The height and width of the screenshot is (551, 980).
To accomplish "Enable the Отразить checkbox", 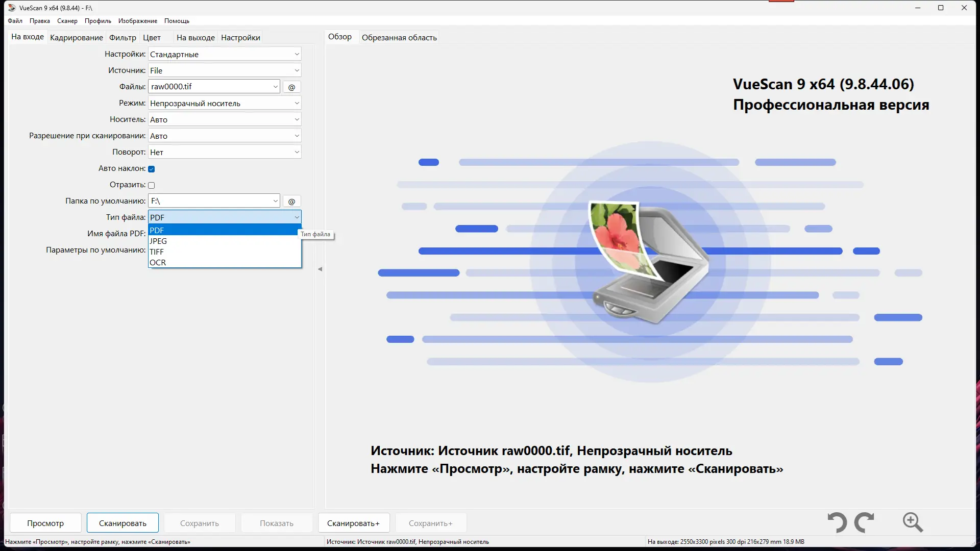I will click(151, 185).
